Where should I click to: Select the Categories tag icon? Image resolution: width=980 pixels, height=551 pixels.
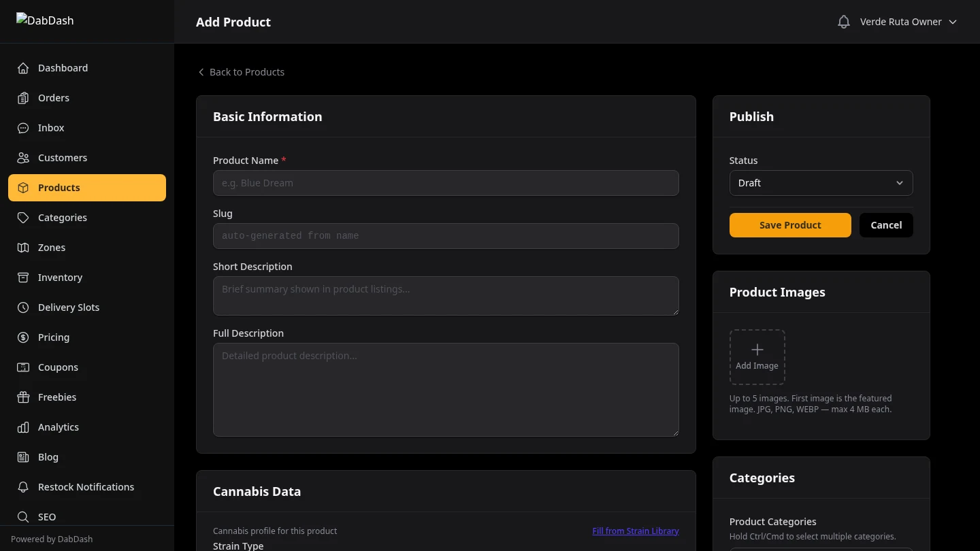tap(22, 218)
